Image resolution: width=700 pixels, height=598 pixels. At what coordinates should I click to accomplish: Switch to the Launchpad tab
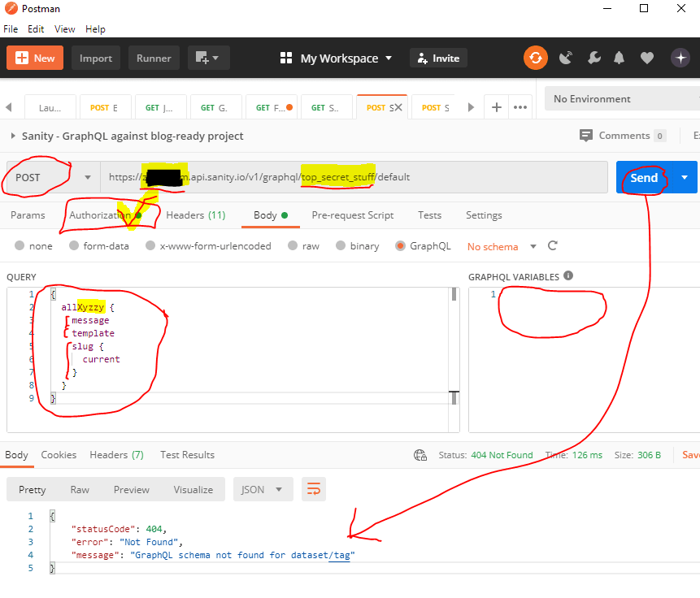coord(50,107)
